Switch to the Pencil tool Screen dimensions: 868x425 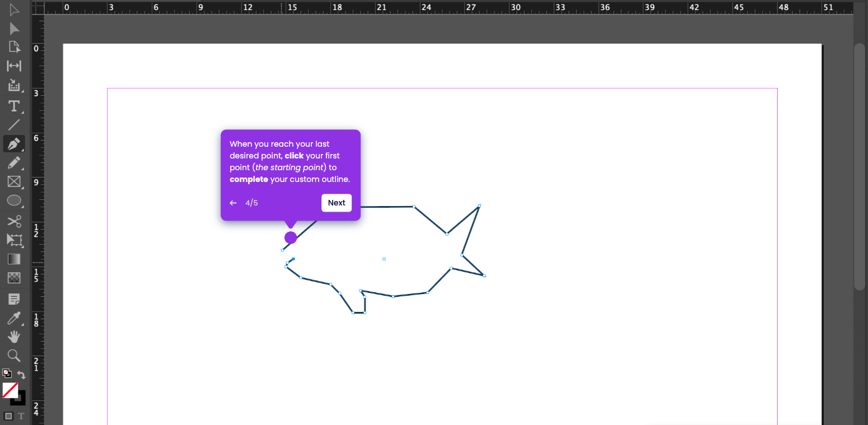[x=14, y=163]
